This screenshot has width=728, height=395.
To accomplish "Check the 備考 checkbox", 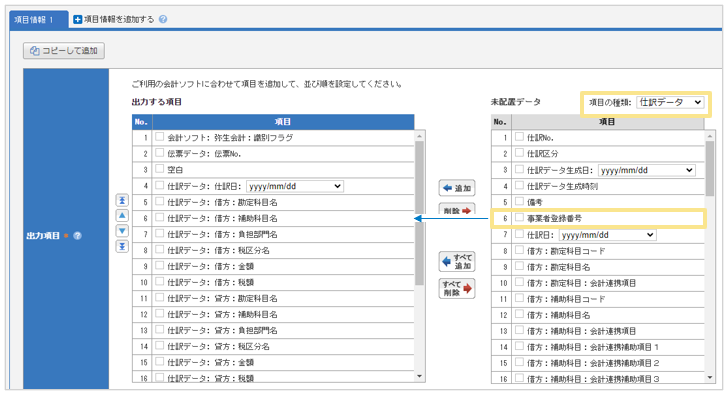I will click(x=519, y=201).
